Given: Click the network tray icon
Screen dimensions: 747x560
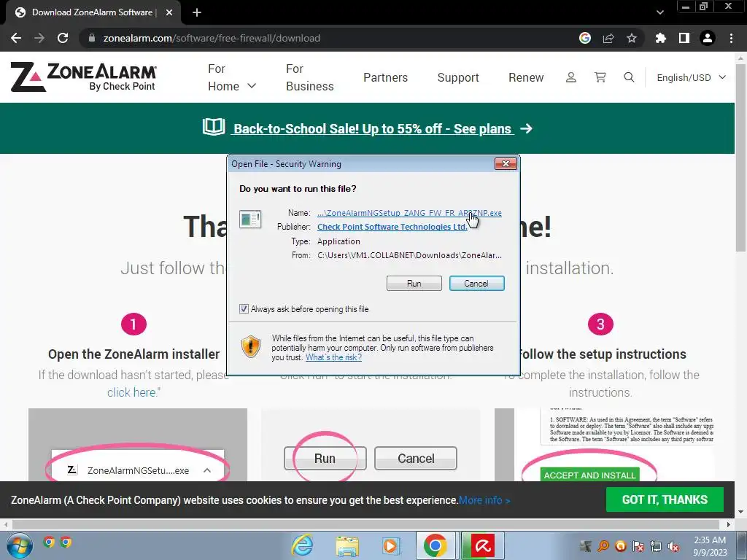Looking at the screenshot, I should pyautogui.click(x=656, y=547).
